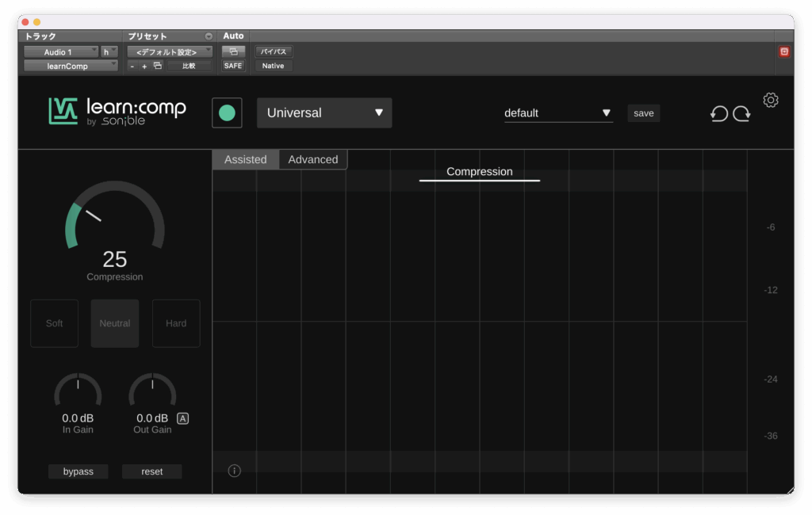Open the plugin settings gear

pyautogui.click(x=771, y=100)
